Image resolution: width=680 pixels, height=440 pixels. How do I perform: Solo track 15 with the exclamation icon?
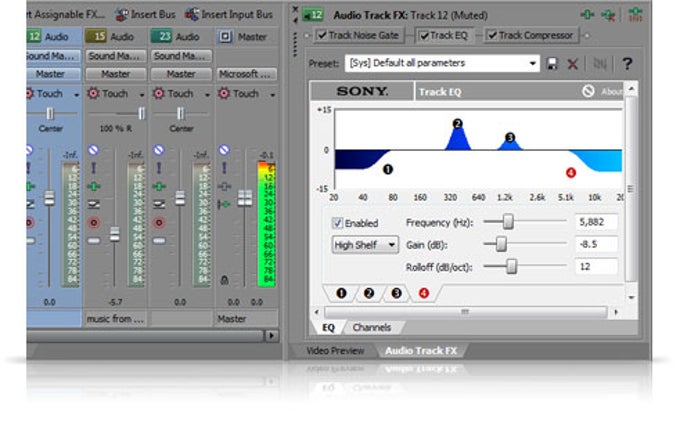click(93, 168)
